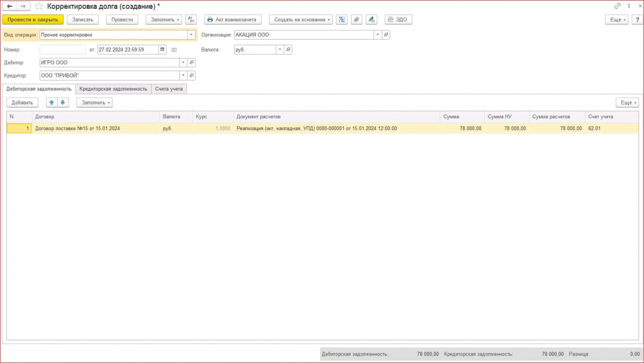Expand the Вид операции dropdown

[x=191, y=35]
